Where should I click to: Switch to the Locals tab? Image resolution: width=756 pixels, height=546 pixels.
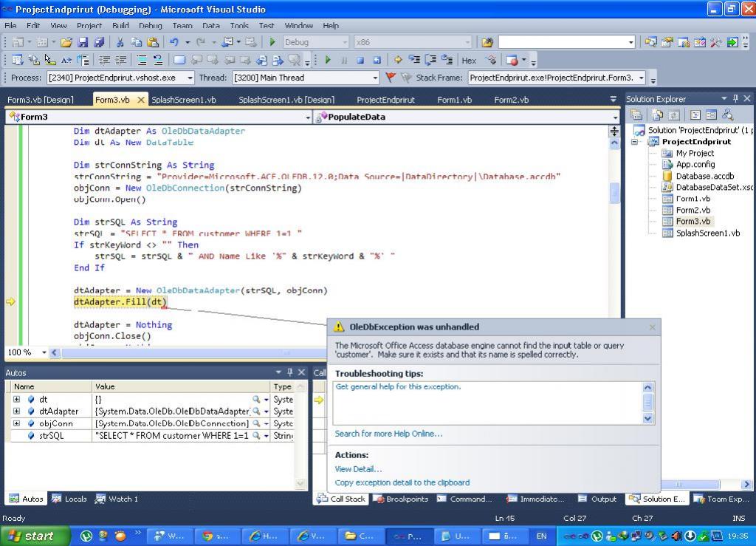69,499
